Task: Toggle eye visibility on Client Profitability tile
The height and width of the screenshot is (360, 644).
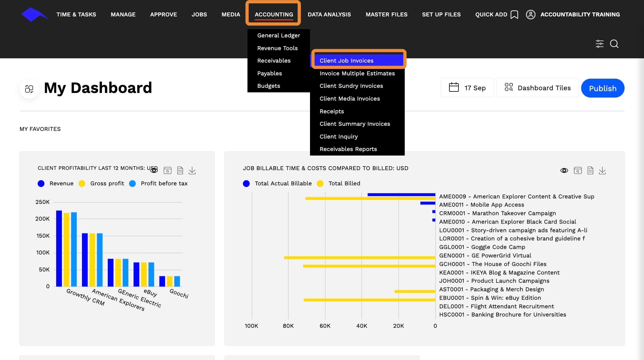Action: point(154,171)
